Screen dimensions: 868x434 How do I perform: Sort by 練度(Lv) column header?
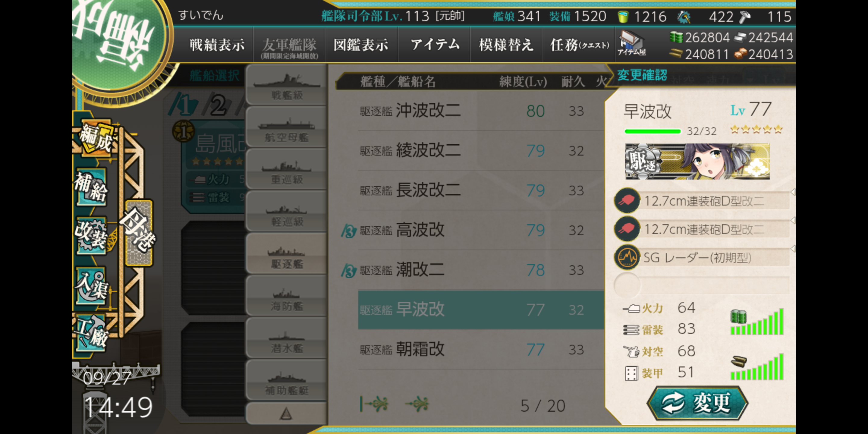pyautogui.click(x=523, y=82)
